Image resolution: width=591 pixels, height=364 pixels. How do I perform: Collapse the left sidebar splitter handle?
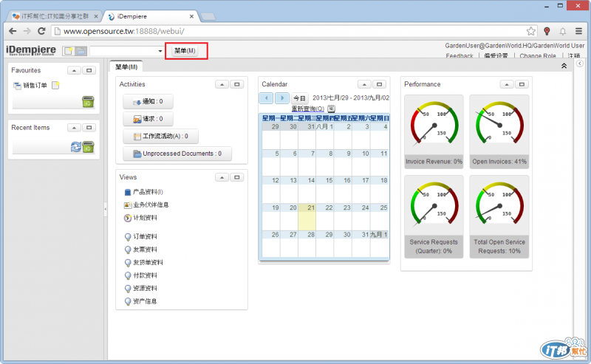[x=106, y=209]
